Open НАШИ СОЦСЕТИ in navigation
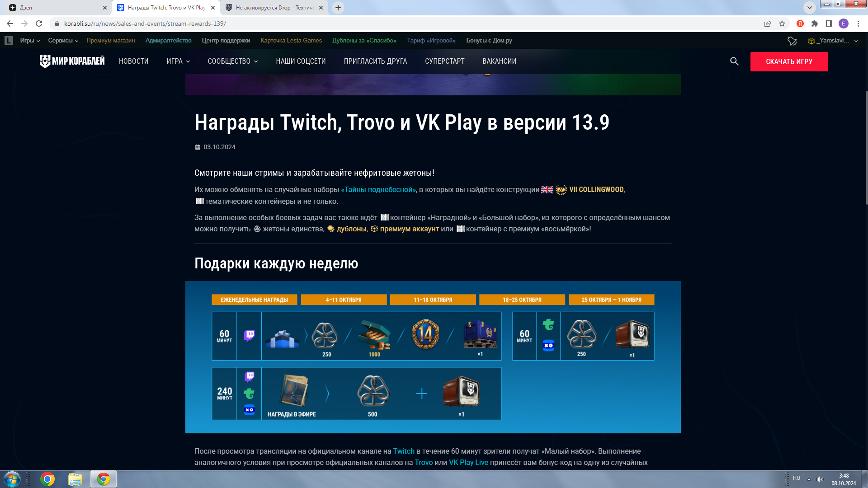The width and height of the screenshot is (868, 488). (301, 61)
